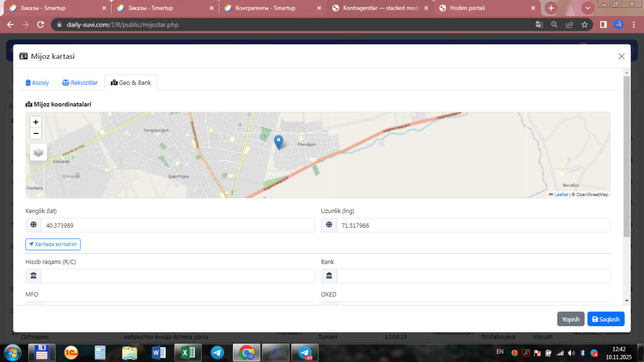Open Telegram from the taskbar
Image resolution: width=644 pixels, height=362 pixels.
pyautogui.click(x=217, y=352)
